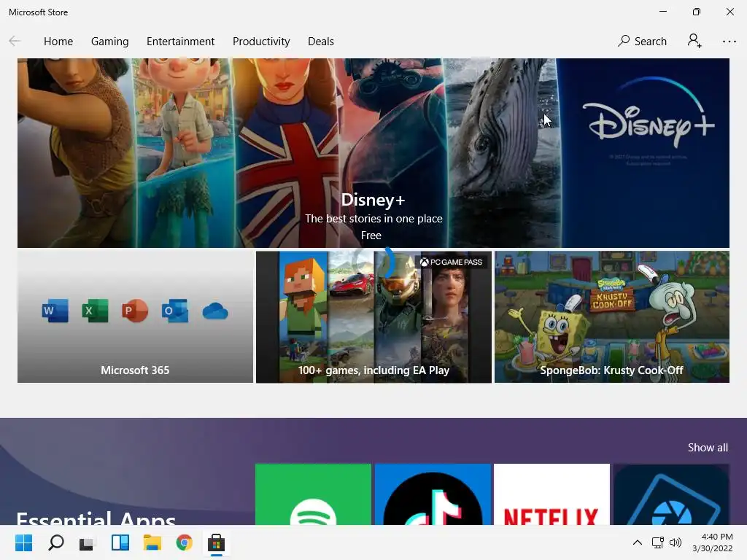This screenshot has height=560, width=747.
Task: Click the network status tray icon
Action: point(657,542)
